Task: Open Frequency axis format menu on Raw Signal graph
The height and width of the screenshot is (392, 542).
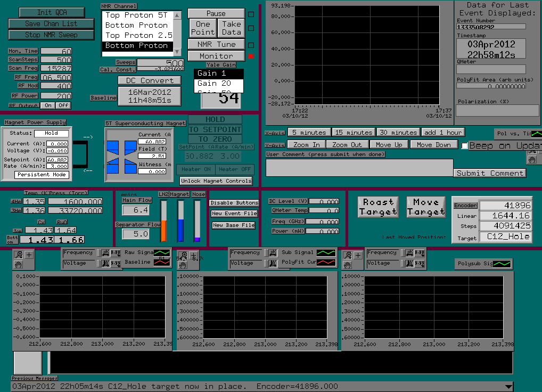Action: click(116, 253)
